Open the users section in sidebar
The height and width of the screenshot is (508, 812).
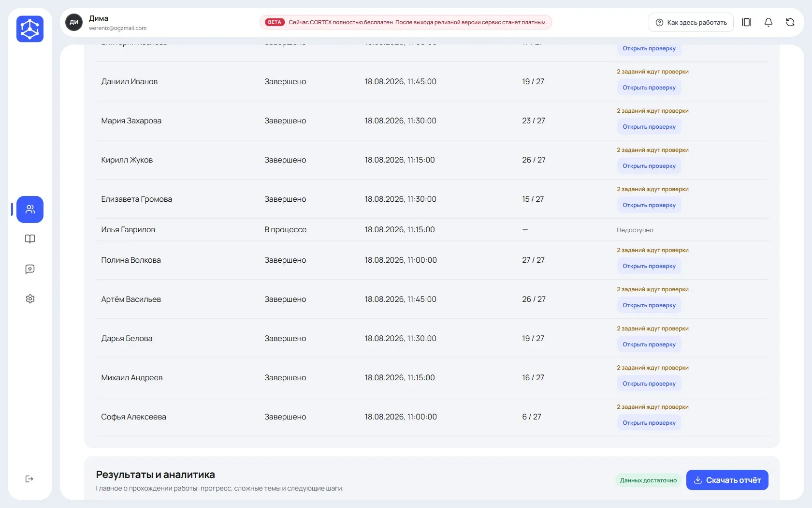point(30,209)
